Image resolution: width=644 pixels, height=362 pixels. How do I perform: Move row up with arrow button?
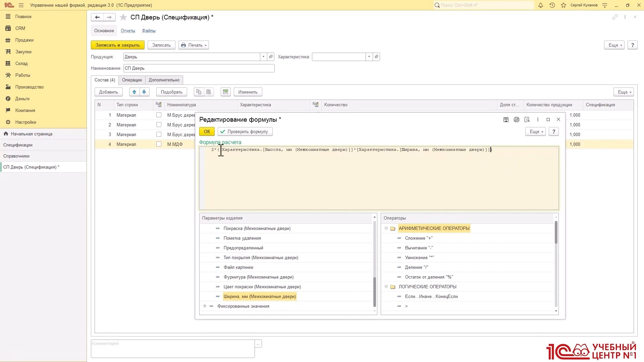click(135, 92)
